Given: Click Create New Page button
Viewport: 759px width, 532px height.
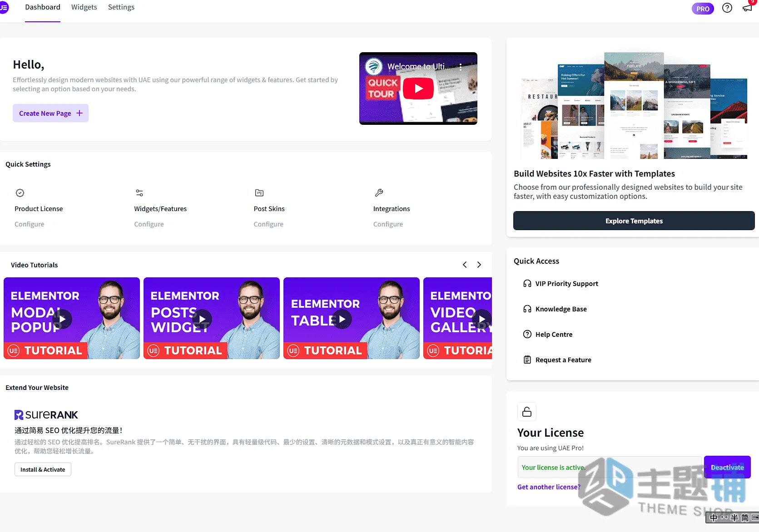Looking at the screenshot, I should coord(50,113).
